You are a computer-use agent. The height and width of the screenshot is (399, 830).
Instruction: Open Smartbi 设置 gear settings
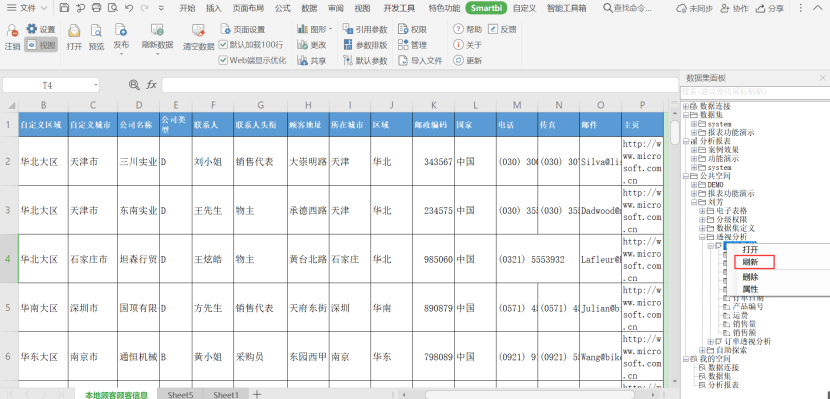(41, 29)
